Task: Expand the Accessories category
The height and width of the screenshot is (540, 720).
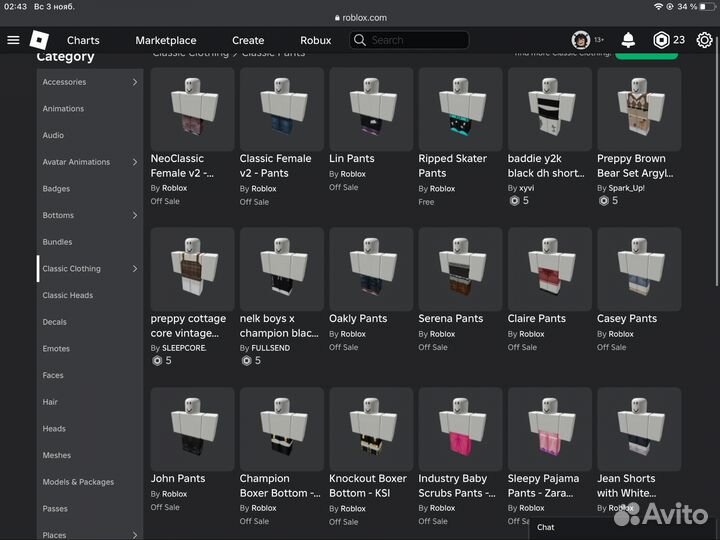Action: coord(135,82)
